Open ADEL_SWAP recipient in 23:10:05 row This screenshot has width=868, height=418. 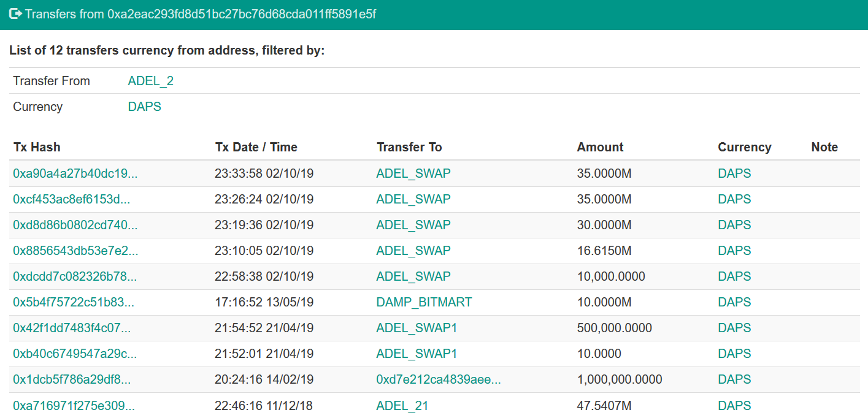[x=413, y=251]
